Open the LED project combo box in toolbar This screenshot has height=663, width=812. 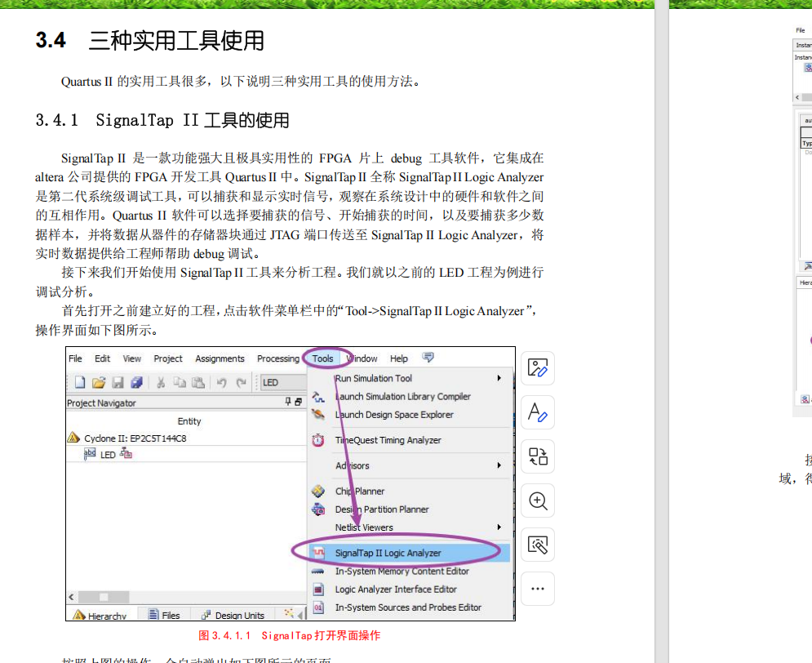[283, 382]
